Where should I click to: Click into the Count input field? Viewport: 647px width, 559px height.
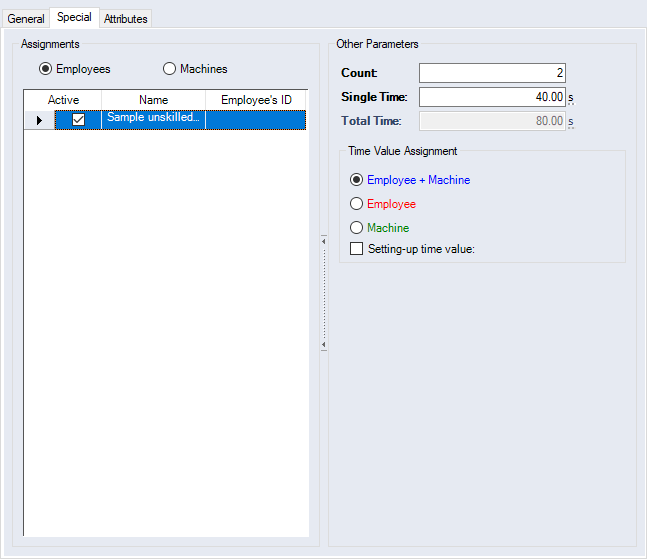(492, 73)
